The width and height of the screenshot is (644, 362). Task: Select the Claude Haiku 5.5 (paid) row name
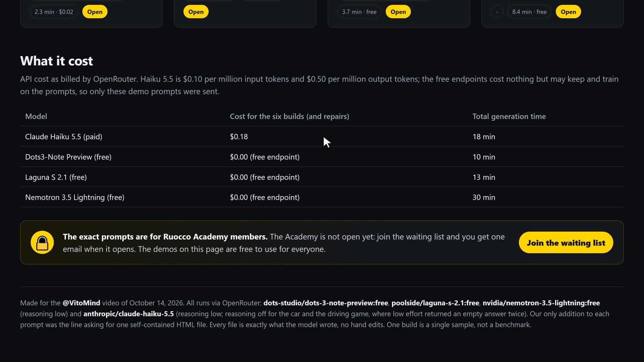[x=64, y=136]
